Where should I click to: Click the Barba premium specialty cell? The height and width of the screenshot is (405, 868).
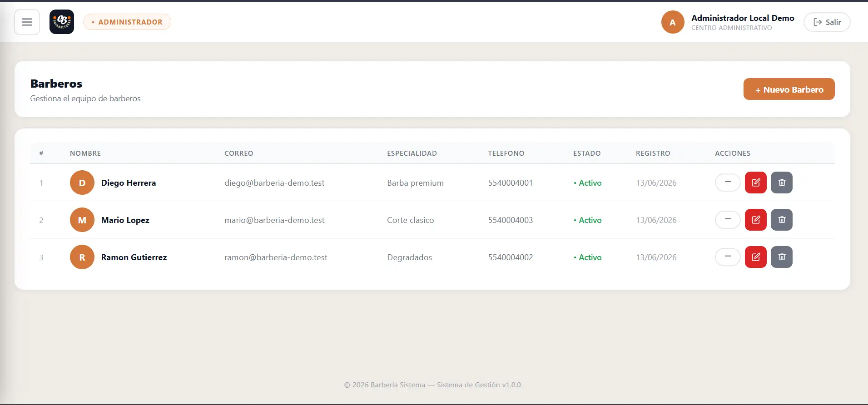(415, 183)
